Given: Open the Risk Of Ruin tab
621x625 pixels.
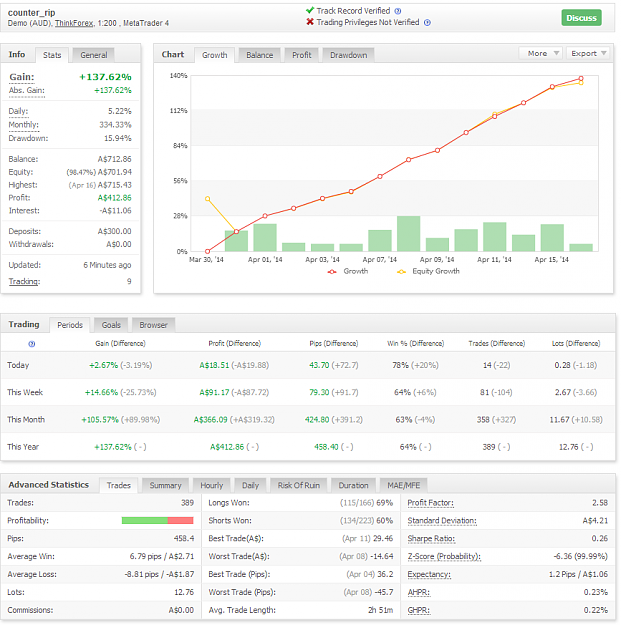Looking at the screenshot, I should (299, 485).
